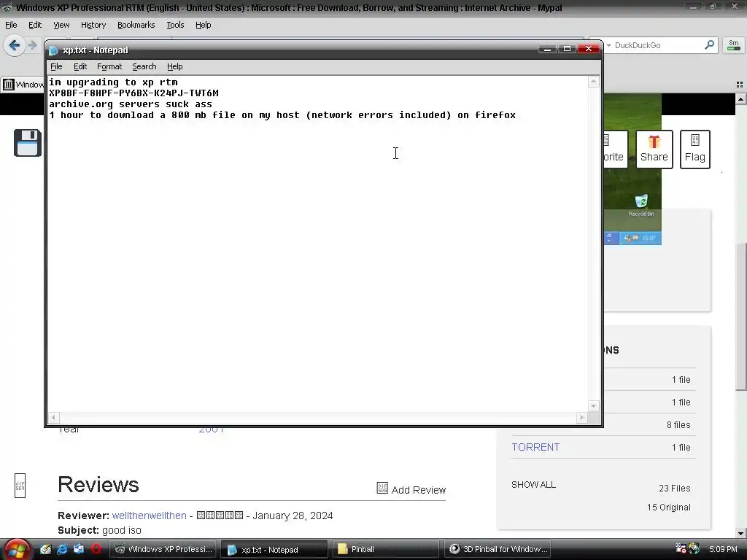Click the Add Review icon
The width and height of the screenshot is (747, 560).
click(382, 488)
